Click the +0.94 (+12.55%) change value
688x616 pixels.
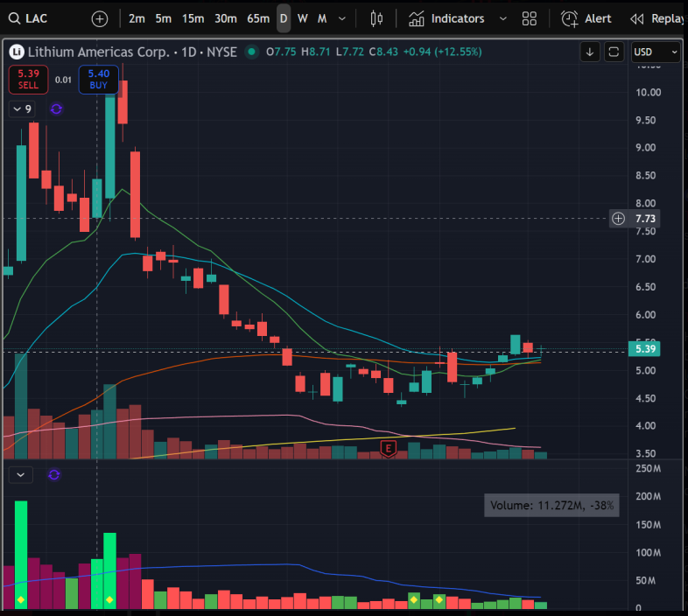pyautogui.click(x=442, y=52)
